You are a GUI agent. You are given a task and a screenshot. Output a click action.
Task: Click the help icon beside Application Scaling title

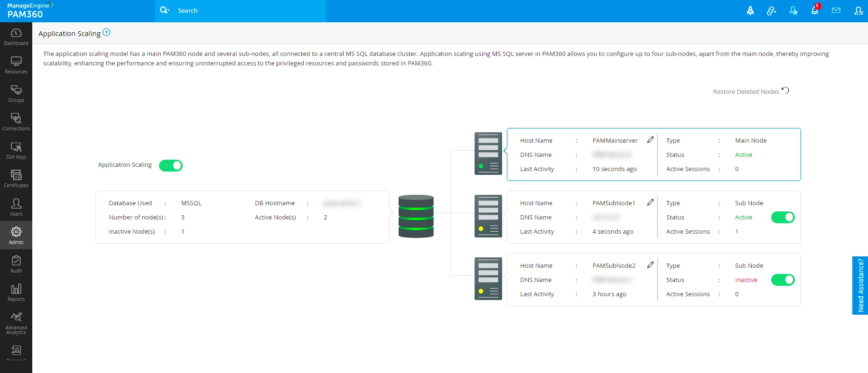[106, 32]
